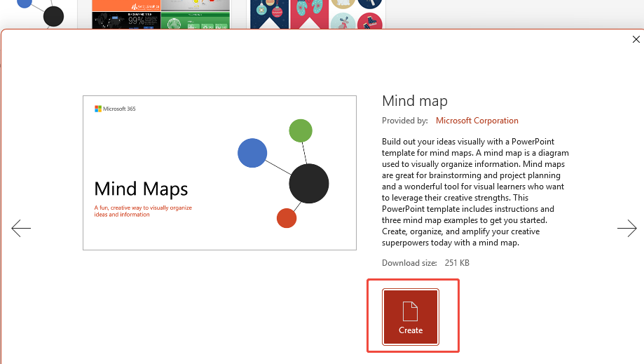Open the Microsoft Corporation provider link

click(x=477, y=121)
